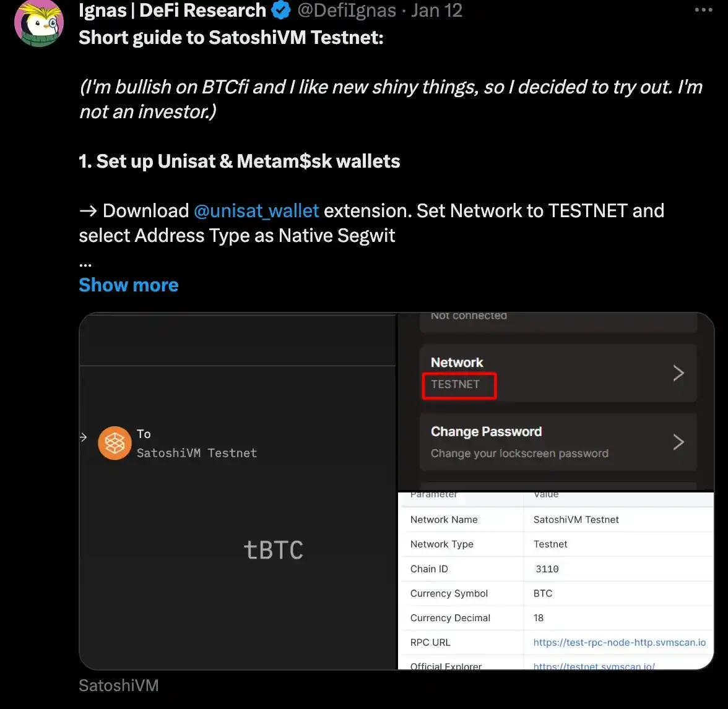This screenshot has width=728, height=709.
Task: Click the Chain ID value 3110
Action: (547, 569)
